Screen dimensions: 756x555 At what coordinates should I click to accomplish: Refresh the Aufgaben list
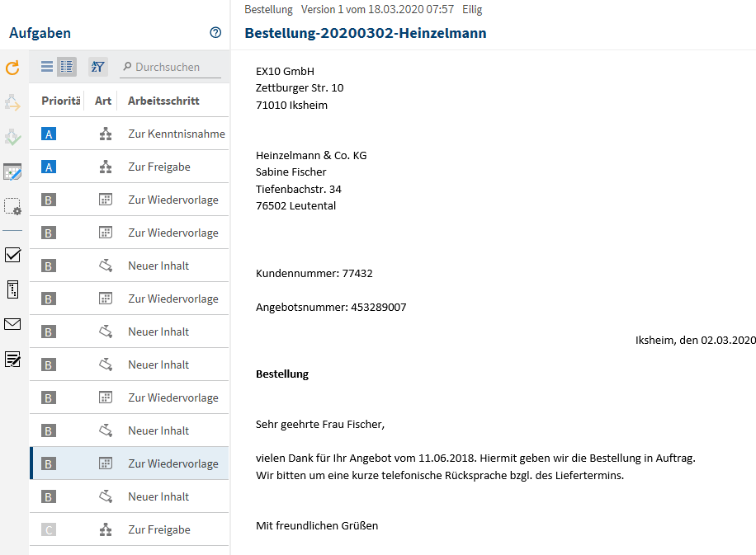click(12, 68)
